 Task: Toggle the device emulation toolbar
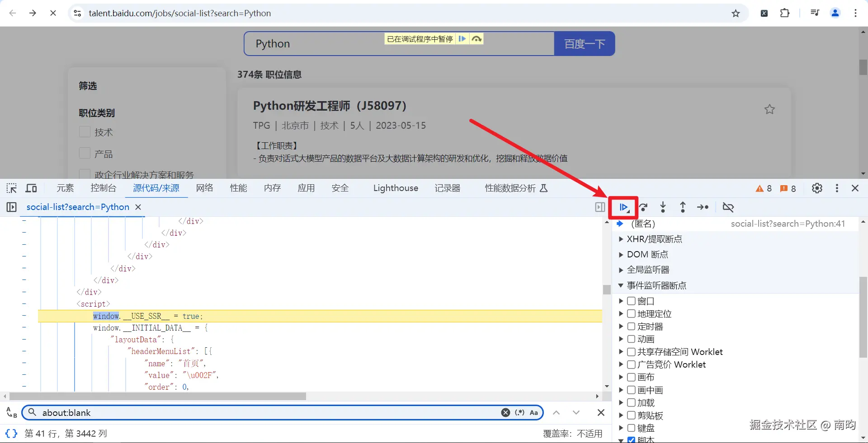click(31, 188)
